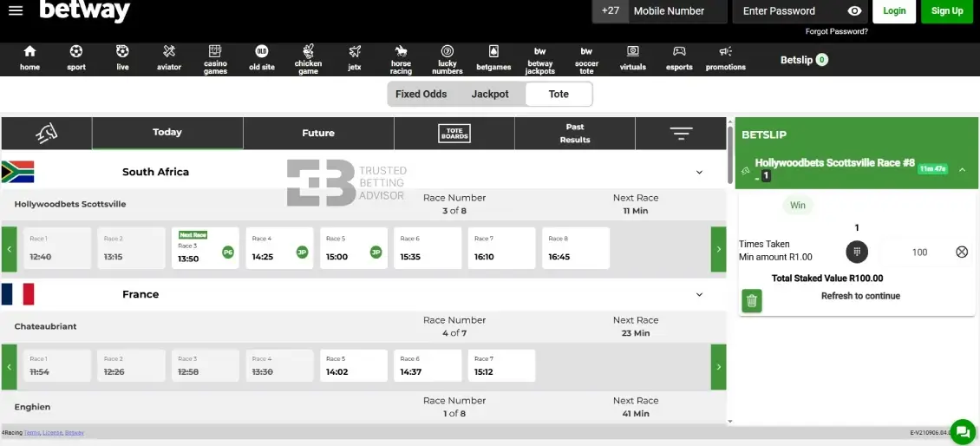The image size is (980, 446).
Task: Switch to the old site icon
Action: click(262, 51)
